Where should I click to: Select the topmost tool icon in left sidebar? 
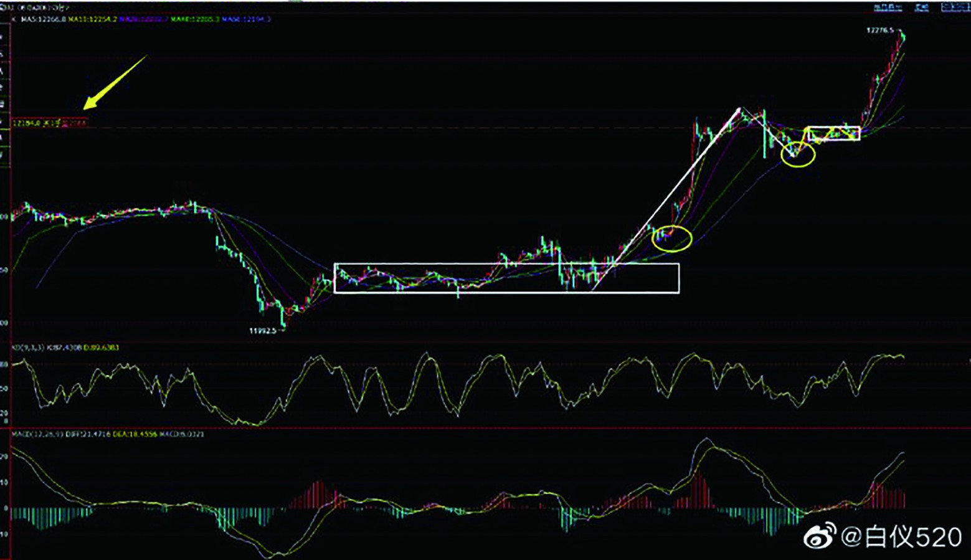tap(2, 37)
